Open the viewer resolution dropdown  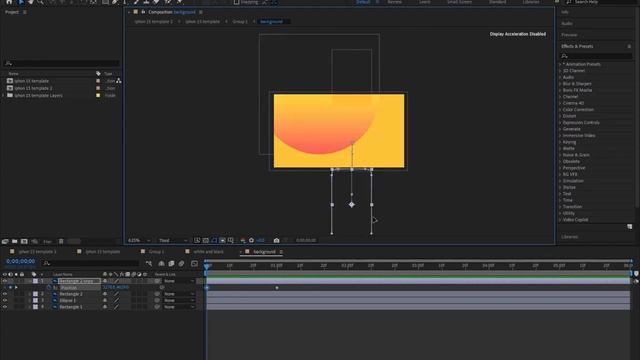(173, 240)
